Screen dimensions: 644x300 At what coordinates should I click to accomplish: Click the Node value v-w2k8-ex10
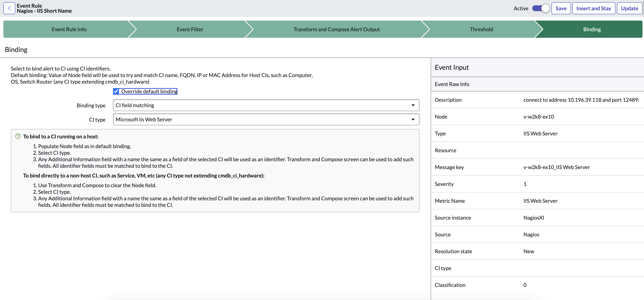point(539,117)
